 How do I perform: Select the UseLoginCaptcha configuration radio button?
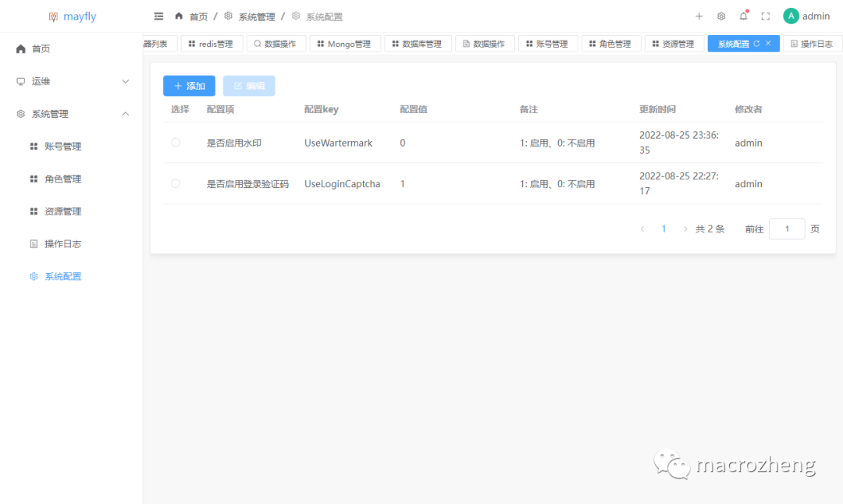[175, 183]
